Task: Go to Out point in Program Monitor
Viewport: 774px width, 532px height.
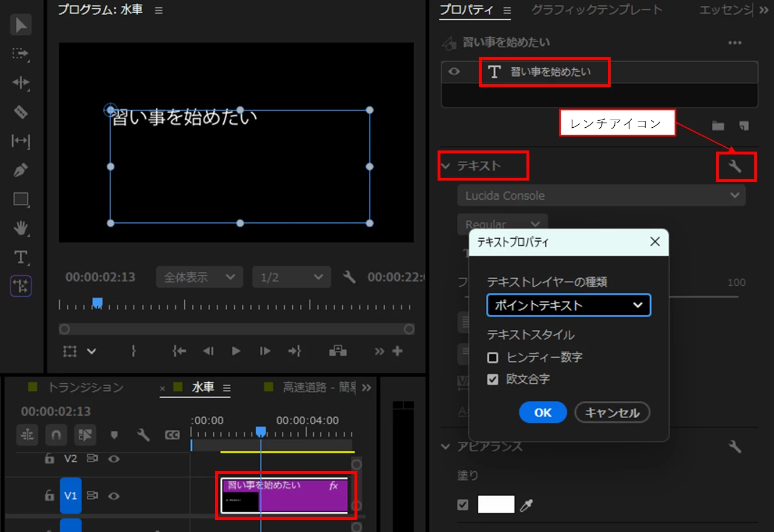Action: [295, 351]
